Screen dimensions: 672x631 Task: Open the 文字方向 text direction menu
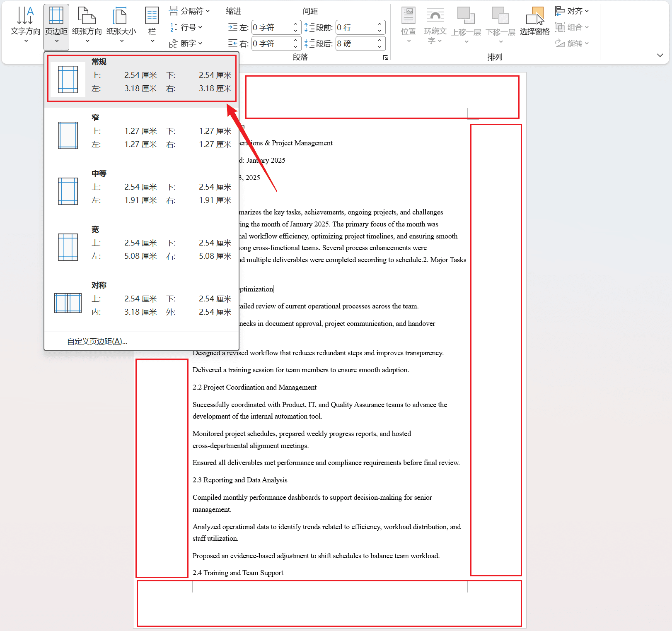pos(25,25)
